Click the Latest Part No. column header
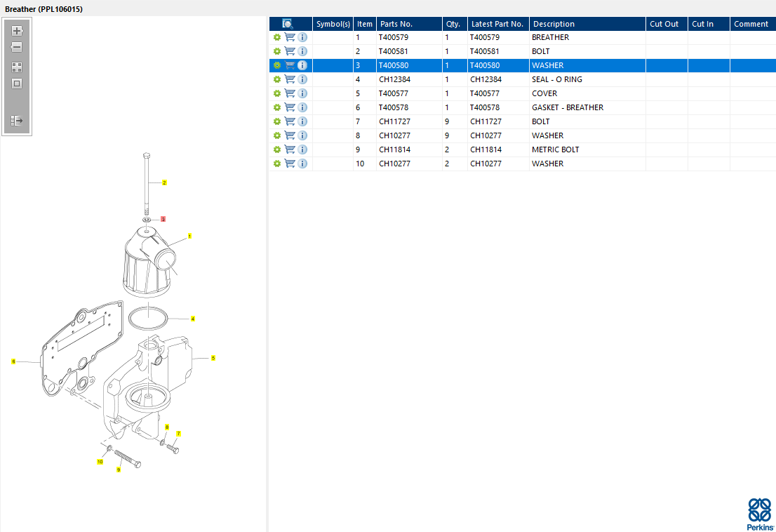The height and width of the screenshot is (532, 776). 497,24
